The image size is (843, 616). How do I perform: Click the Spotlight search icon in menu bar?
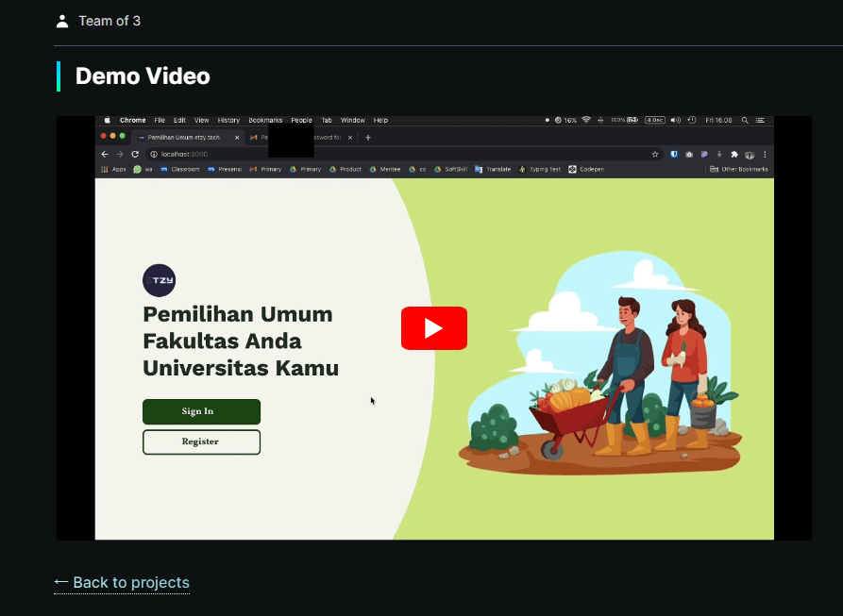[x=745, y=121]
